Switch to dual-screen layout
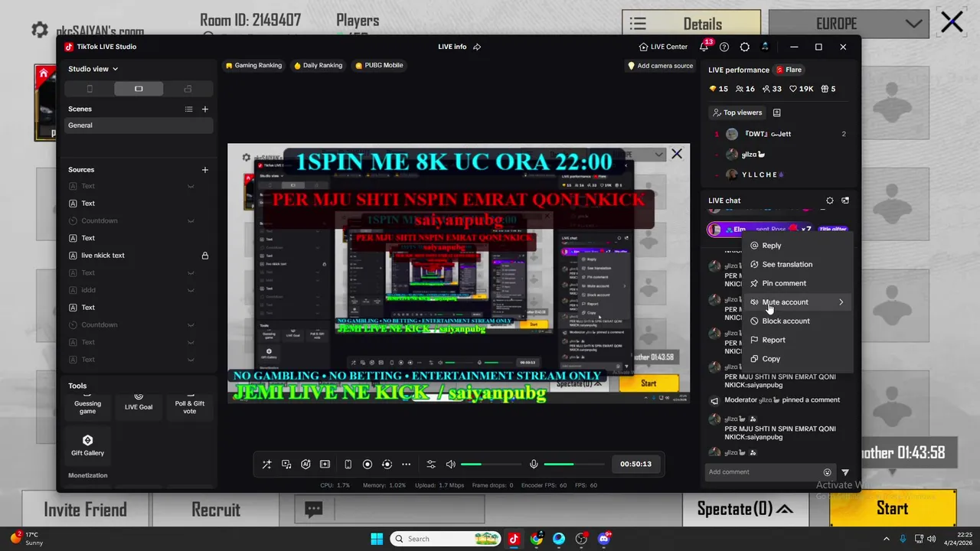Viewport: 980px width, 551px height. click(x=188, y=89)
